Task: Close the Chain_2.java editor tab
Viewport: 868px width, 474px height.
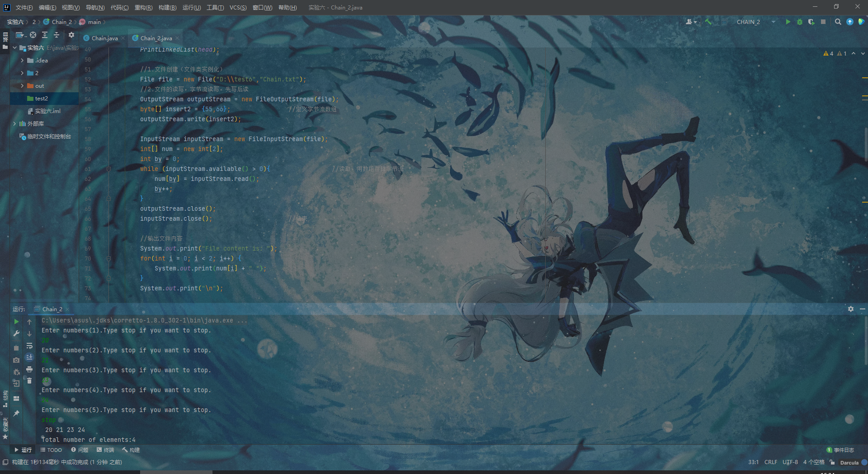Action: click(178, 38)
